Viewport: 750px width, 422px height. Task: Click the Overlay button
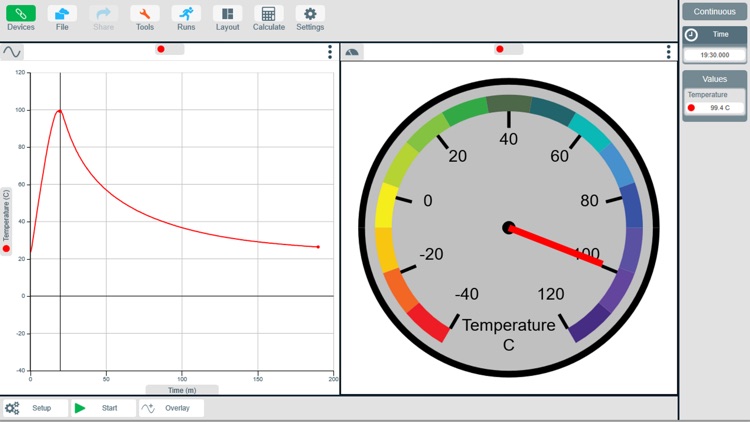(x=171, y=408)
